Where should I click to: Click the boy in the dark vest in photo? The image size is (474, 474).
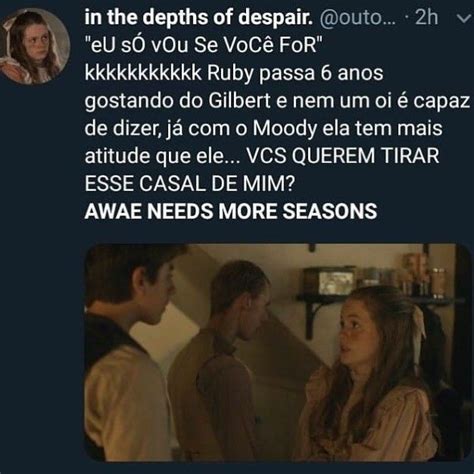click(130, 353)
